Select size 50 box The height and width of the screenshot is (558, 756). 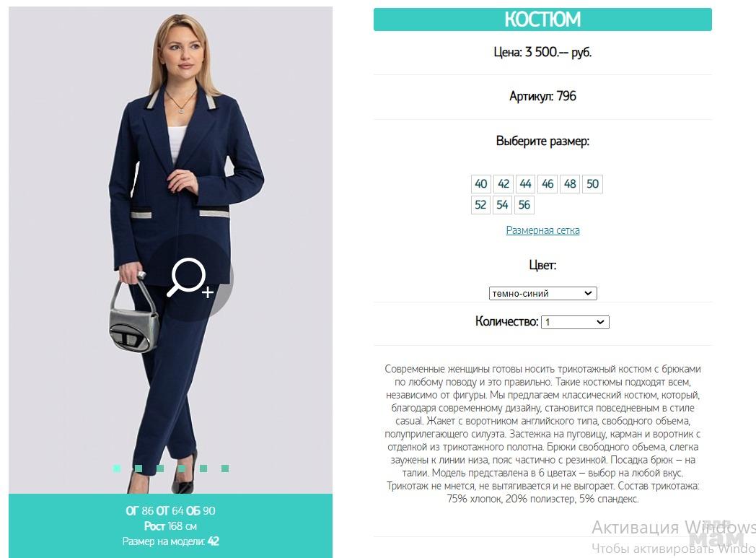592,184
